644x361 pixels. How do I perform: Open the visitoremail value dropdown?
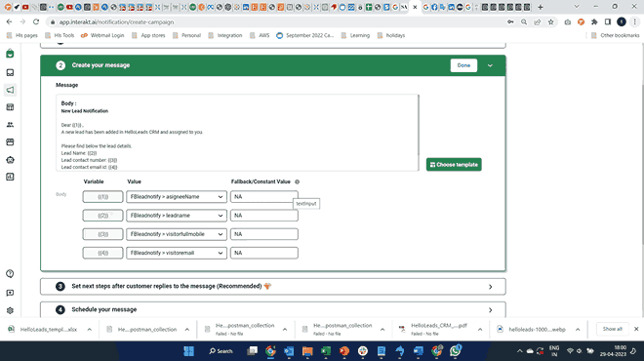177,253
